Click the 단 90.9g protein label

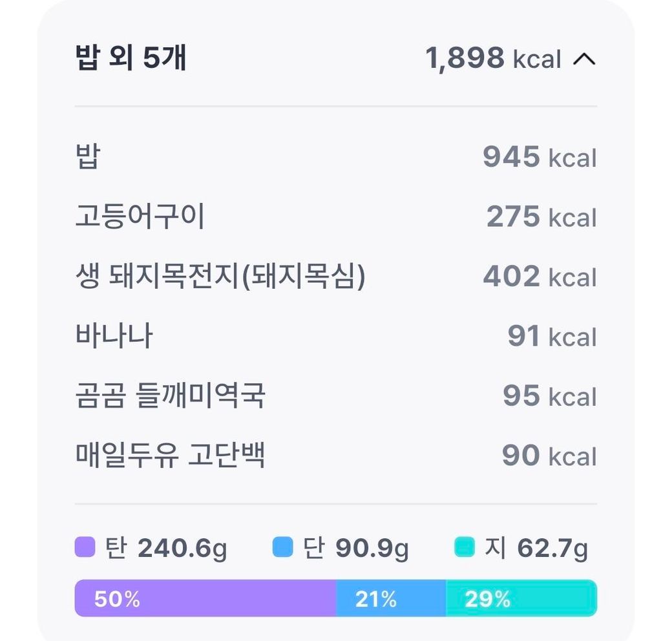coord(356,549)
